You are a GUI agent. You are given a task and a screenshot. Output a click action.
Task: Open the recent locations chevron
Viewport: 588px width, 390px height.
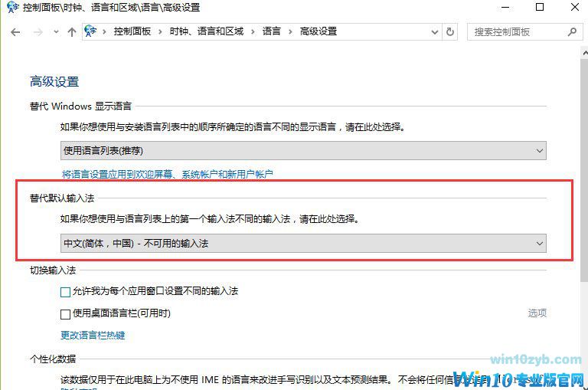[56, 32]
